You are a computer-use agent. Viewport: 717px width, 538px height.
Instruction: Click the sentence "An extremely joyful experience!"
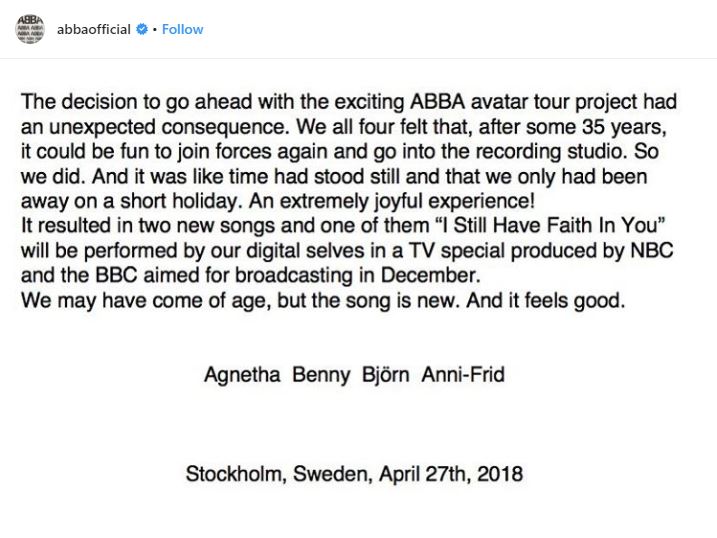click(x=391, y=201)
